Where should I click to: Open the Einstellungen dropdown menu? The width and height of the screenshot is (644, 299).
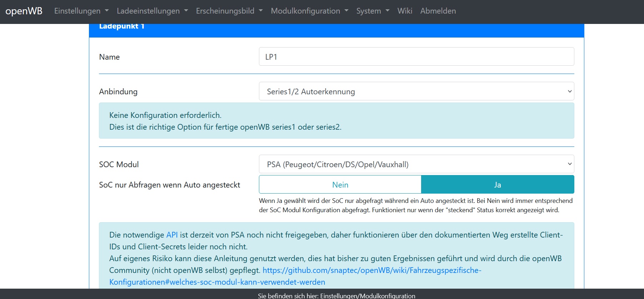[81, 11]
